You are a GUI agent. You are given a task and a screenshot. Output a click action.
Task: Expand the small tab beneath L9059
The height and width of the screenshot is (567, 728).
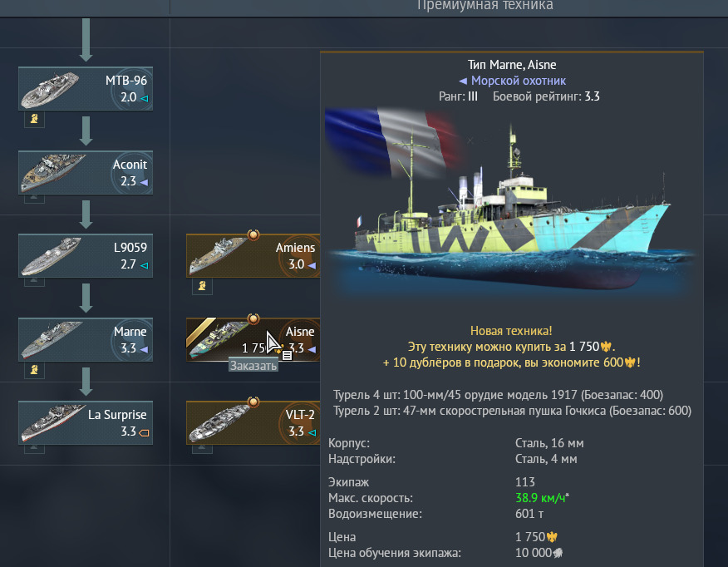pos(34,282)
